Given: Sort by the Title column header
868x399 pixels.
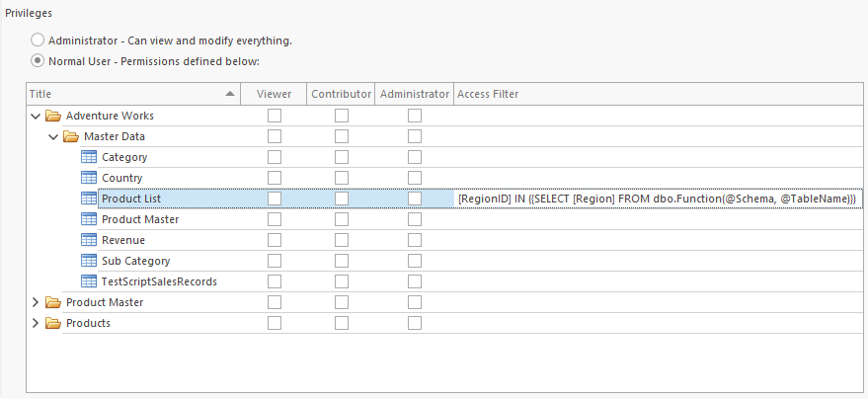Looking at the screenshot, I should pyautogui.click(x=133, y=94).
